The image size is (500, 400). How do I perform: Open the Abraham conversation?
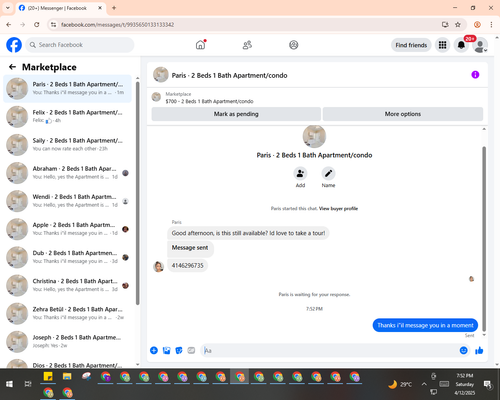click(67, 173)
